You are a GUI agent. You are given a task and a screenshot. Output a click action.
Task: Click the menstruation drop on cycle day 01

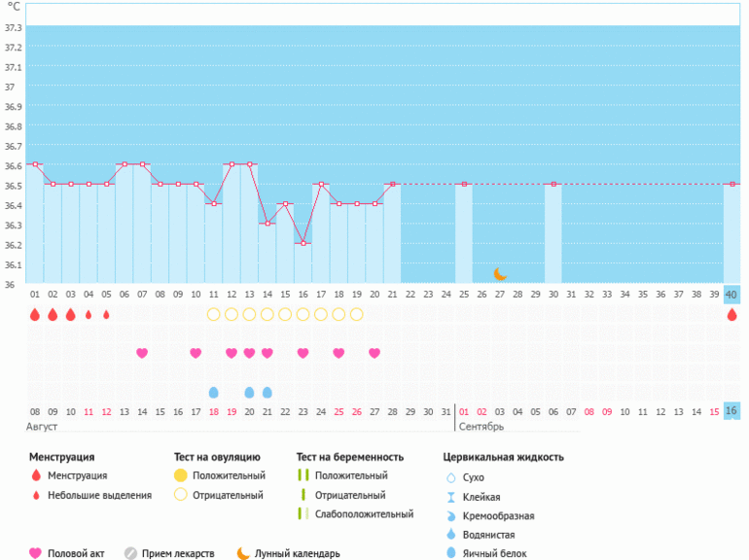pos(35,314)
